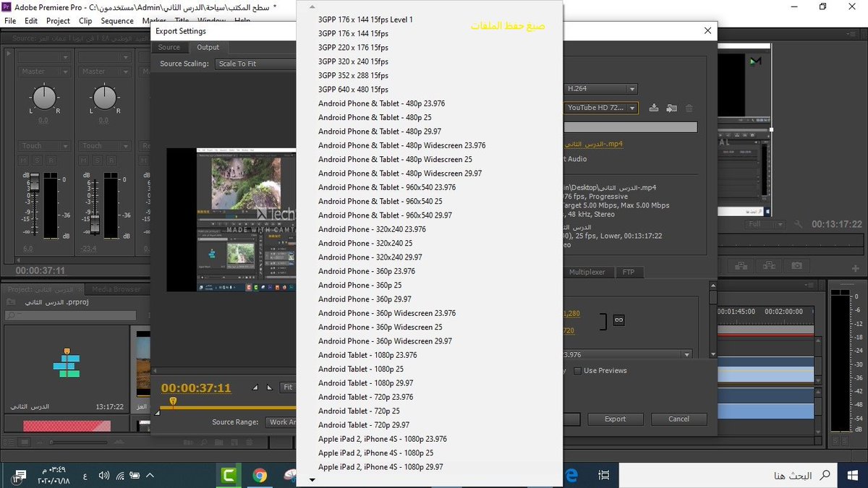Click the Export button
This screenshot has width=868, height=488.
point(616,419)
